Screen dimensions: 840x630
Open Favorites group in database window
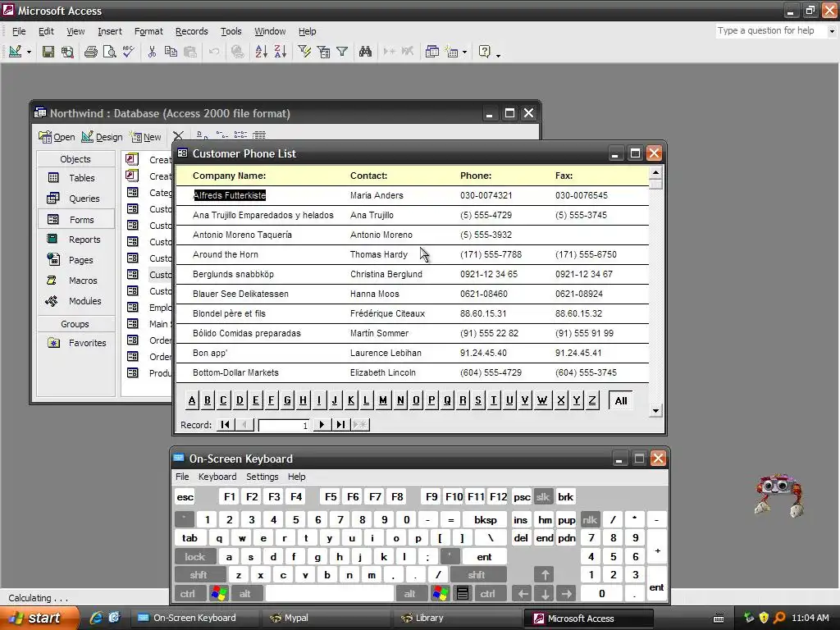76,343
